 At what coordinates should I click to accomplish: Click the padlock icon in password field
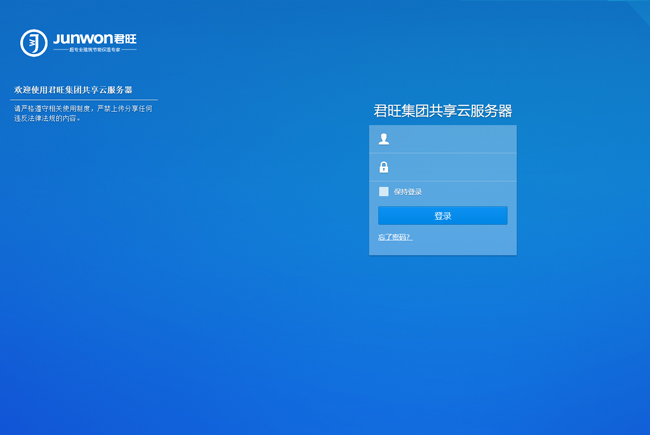pyautogui.click(x=384, y=167)
